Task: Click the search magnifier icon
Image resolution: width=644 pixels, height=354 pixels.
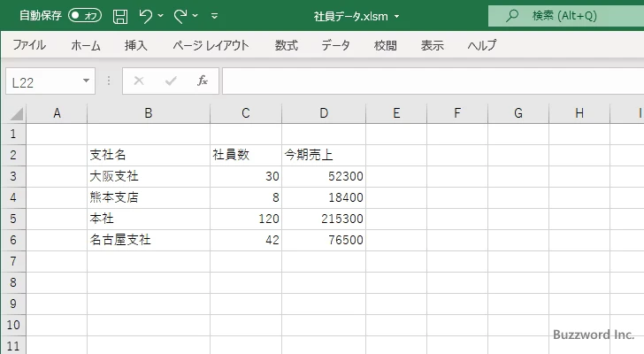Action: click(x=511, y=16)
